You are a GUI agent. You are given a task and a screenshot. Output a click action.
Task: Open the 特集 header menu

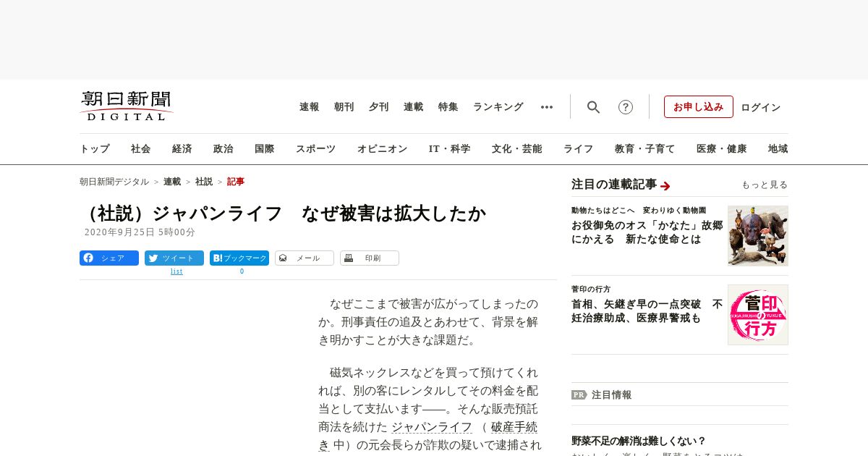pyautogui.click(x=448, y=107)
